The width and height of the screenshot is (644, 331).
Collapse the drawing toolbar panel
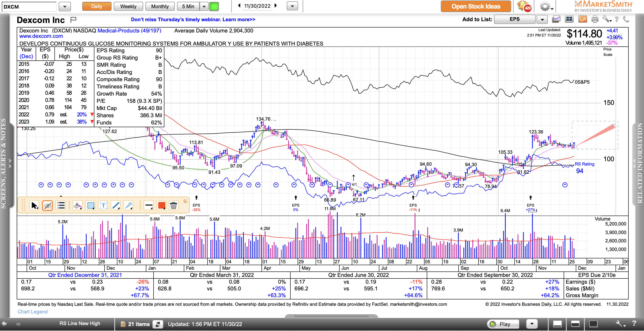(186, 201)
